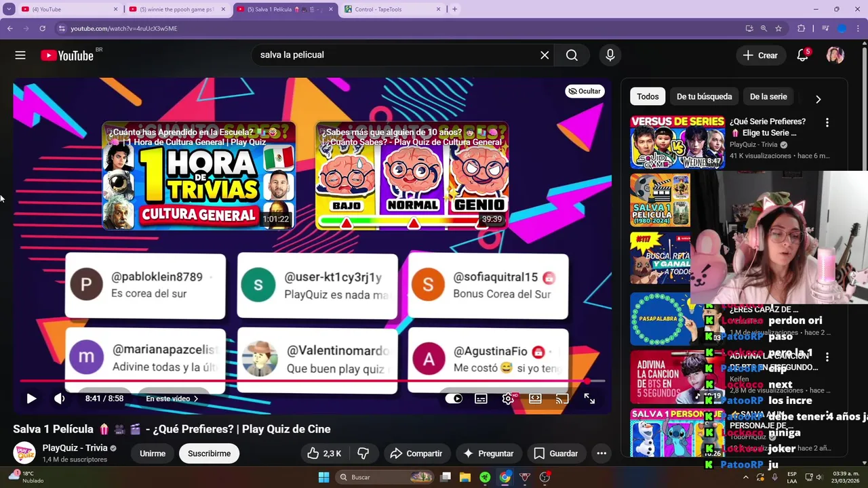The height and width of the screenshot is (488, 868).
Task: Open the Windows Start menu
Action: [323, 477]
